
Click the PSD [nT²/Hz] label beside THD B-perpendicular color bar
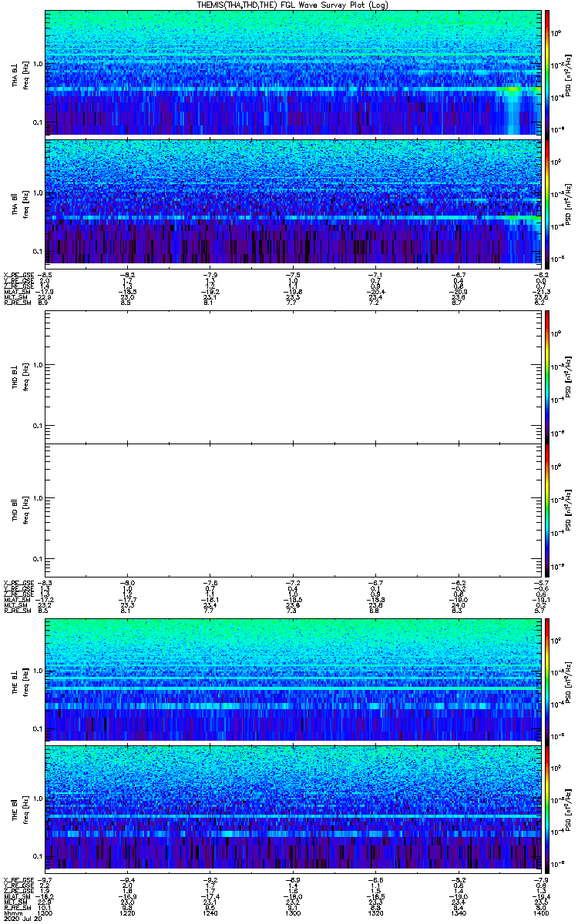click(x=568, y=377)
